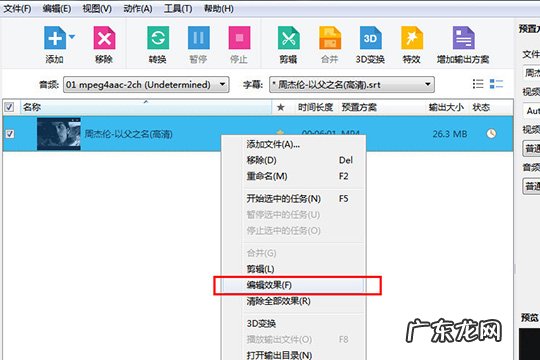Open the 3D变换 conversion tool
The image size is (540, 360).
pos(370,38)
